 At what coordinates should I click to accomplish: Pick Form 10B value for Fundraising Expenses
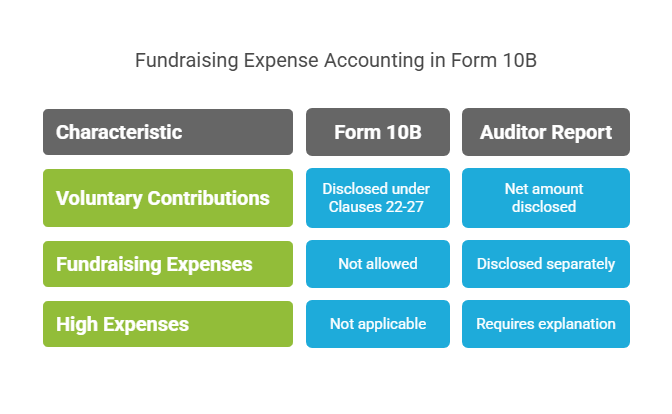click(x=378, y=264)
